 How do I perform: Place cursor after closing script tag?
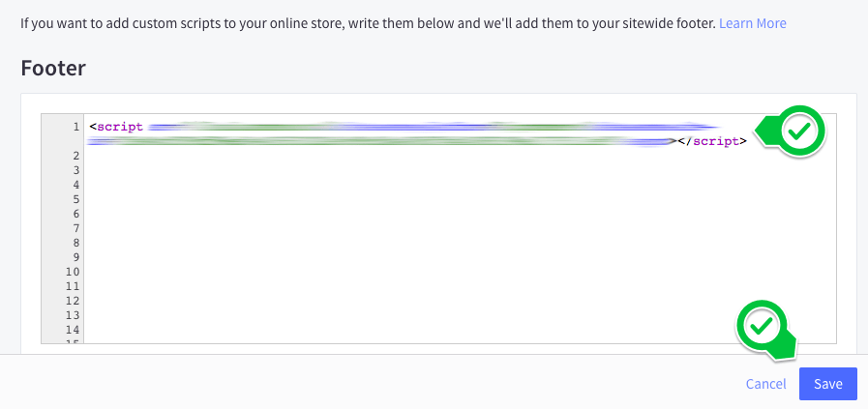(x=748, y=141)
